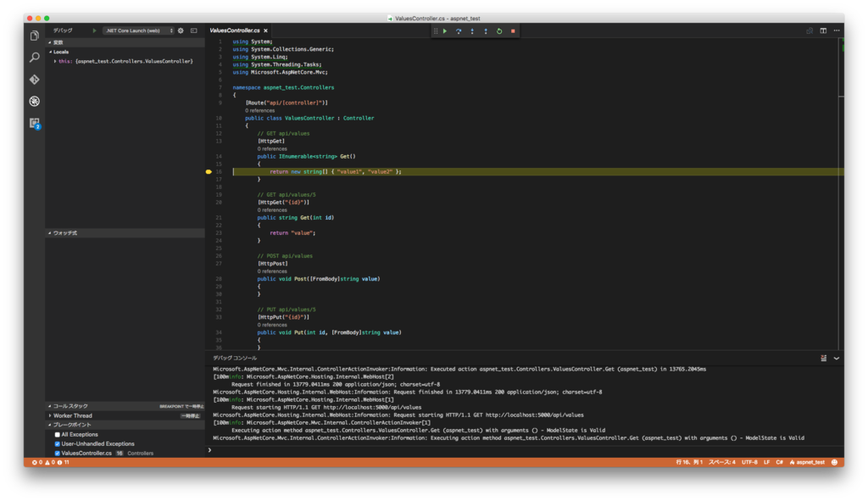
Task: Collapse the ブレークポイント (Breakpoints) section
Action: click(125, 426)
